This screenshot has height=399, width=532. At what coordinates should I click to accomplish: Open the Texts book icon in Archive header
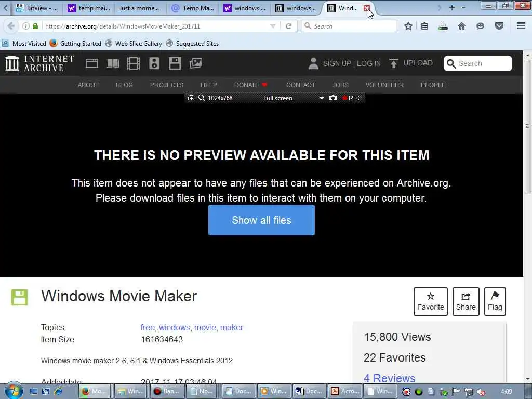click(x=113, y=63)
